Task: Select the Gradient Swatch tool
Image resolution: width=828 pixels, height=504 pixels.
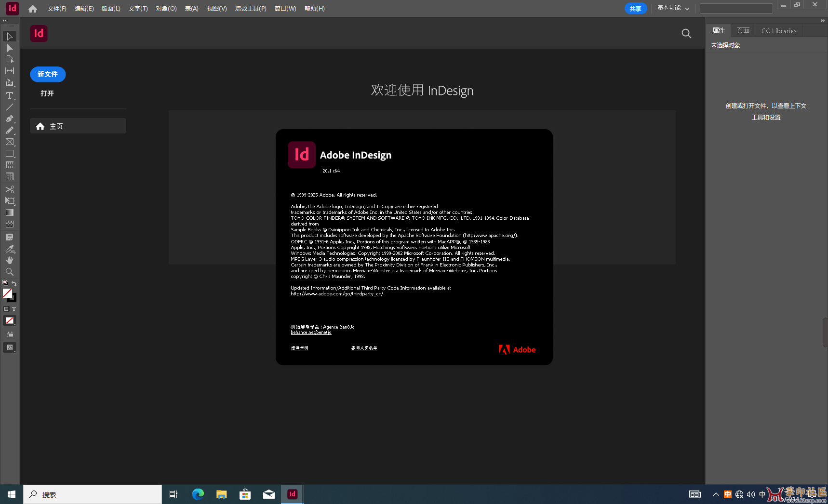Action: point(10,212)
